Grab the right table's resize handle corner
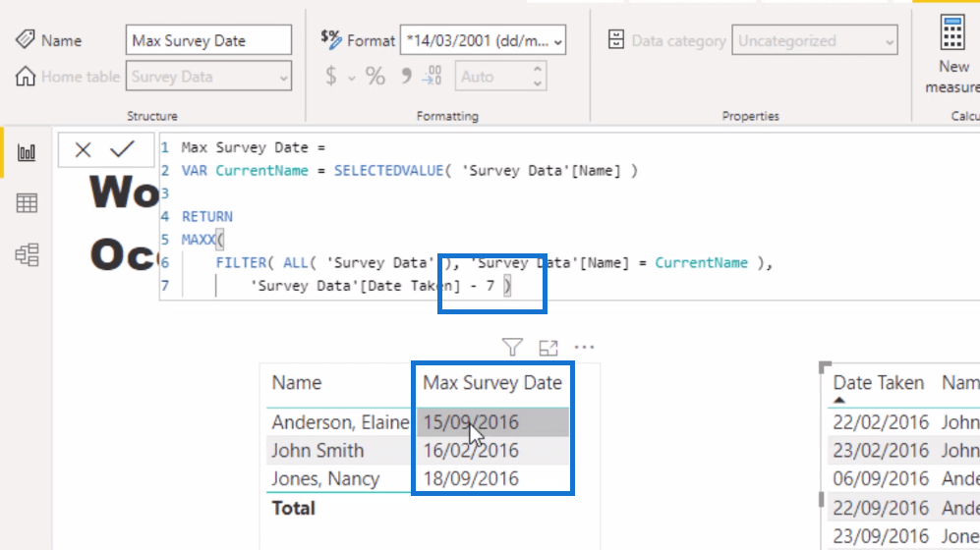The width and height of the screenshot is (980, 550). (826, 367)
